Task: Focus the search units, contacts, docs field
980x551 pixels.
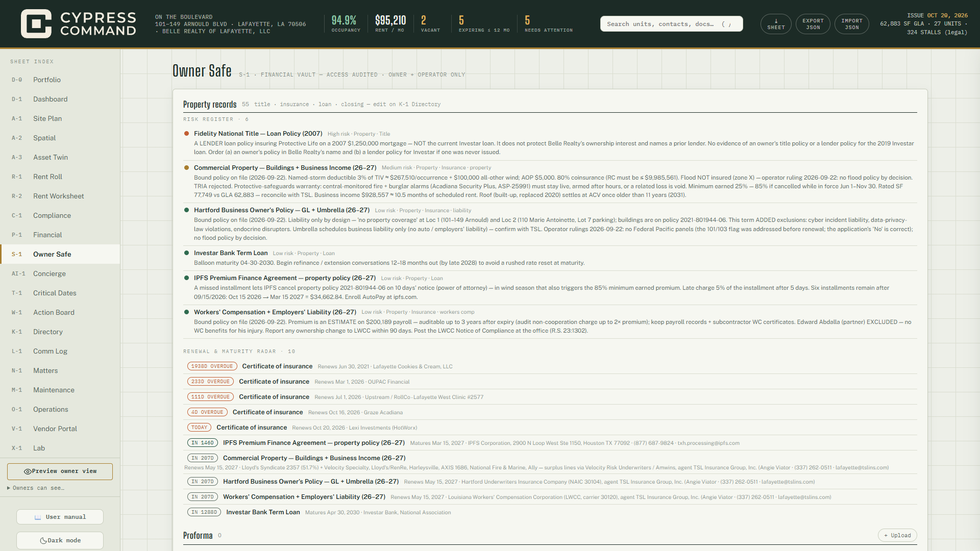Action: click(671, 24)
